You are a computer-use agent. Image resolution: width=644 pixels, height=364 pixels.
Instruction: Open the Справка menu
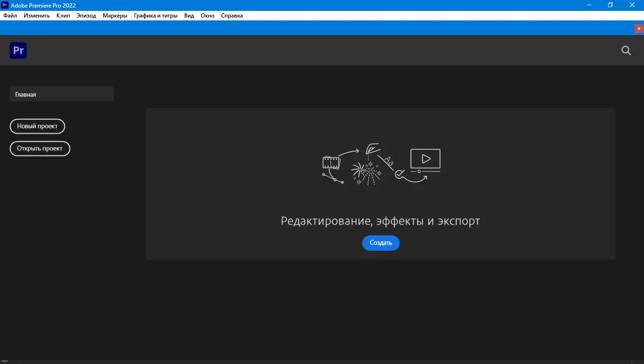point(232,15)
